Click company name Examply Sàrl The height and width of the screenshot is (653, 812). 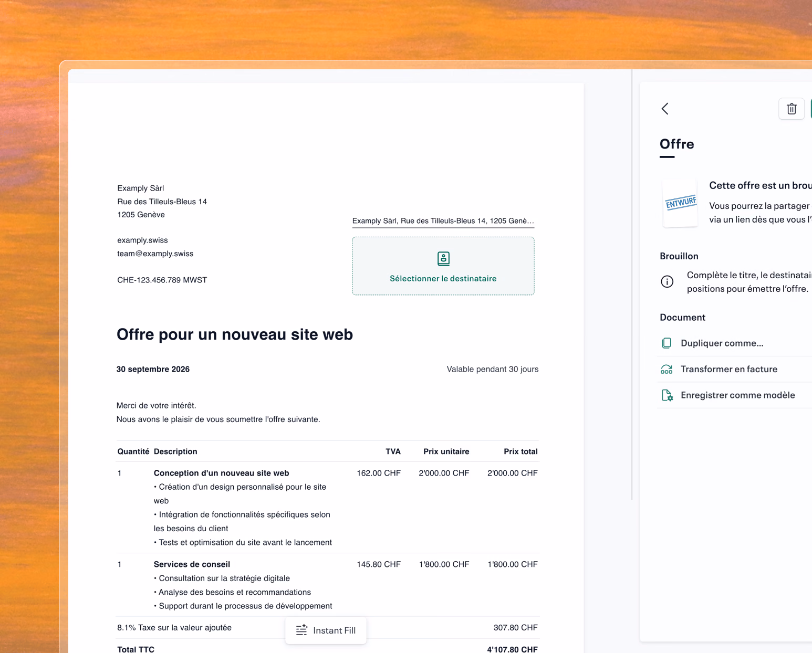click(x=141, y=188)
